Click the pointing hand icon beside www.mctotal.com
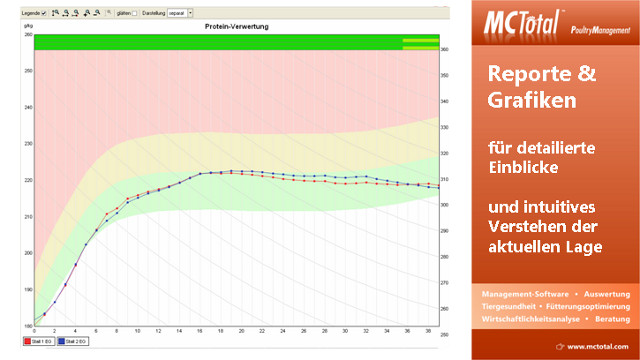 click(x=560, y=347)
